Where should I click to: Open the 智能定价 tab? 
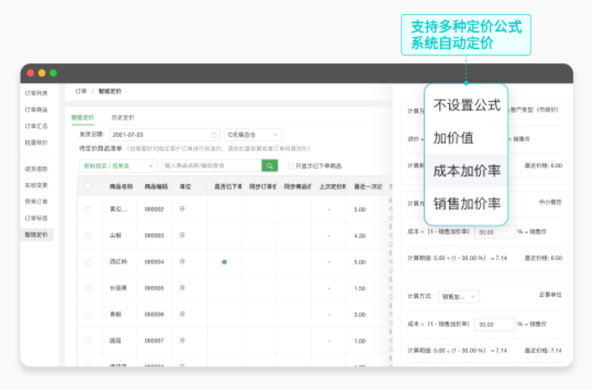point(83,117)
